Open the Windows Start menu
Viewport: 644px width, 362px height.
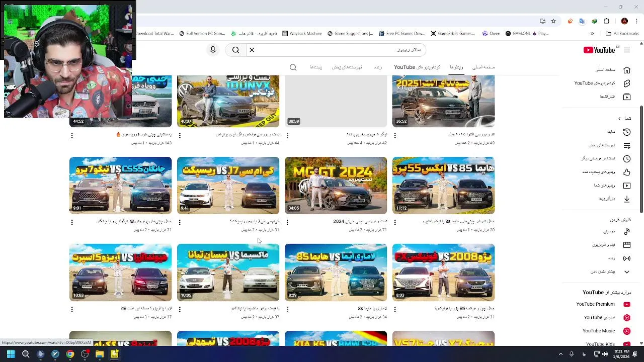(x=11, y=354)
